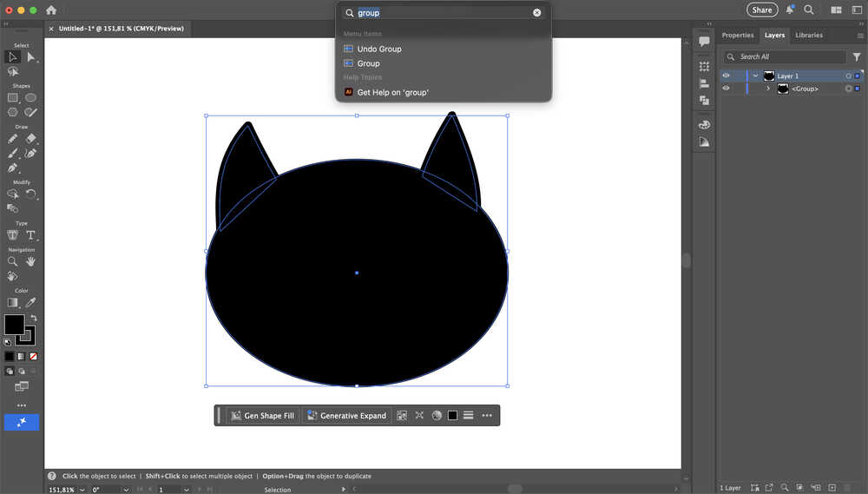Select the Direct Selection tool
Image resolution: width=868 pixels, height=494 pixels.
[x=31, y=57]
